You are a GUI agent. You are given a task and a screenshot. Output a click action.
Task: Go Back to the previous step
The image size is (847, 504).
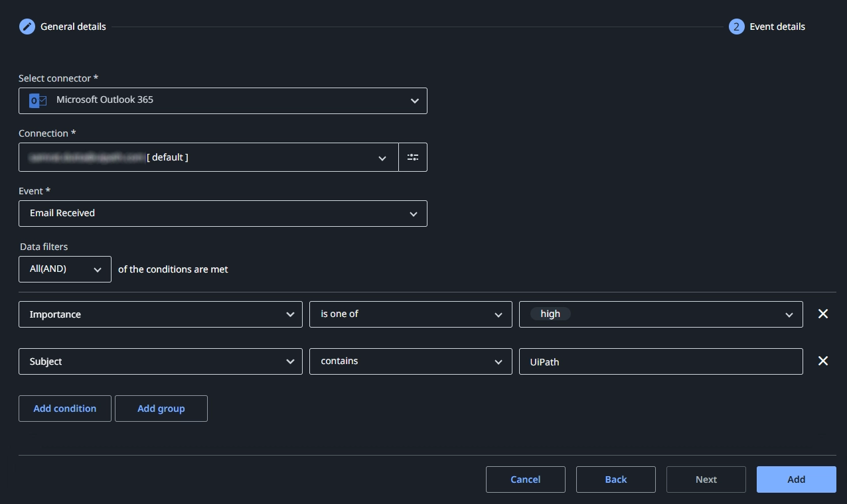click(x=615, y=479)
